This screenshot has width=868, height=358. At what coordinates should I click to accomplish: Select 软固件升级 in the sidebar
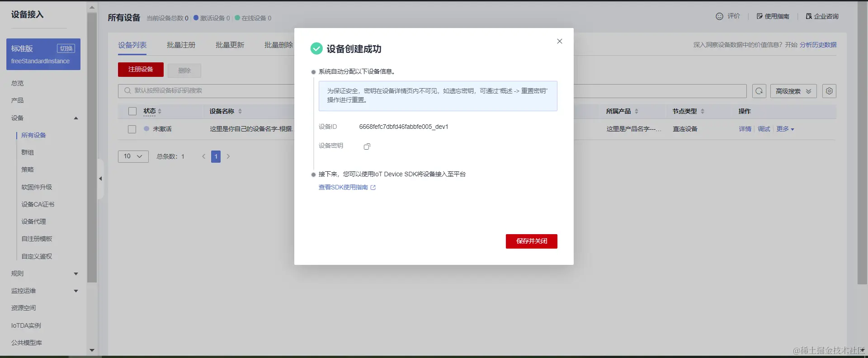click(x=37, y=187)
